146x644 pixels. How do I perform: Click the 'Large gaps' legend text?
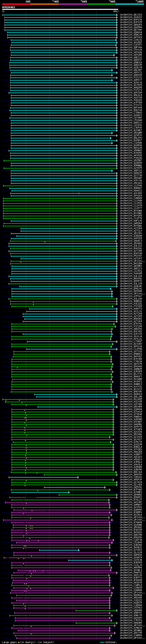point(10,642)
